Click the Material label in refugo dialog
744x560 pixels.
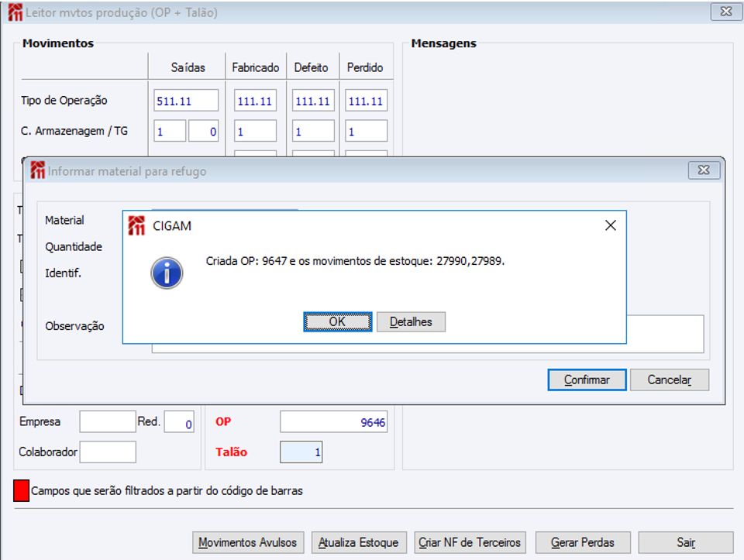point(64,220)
